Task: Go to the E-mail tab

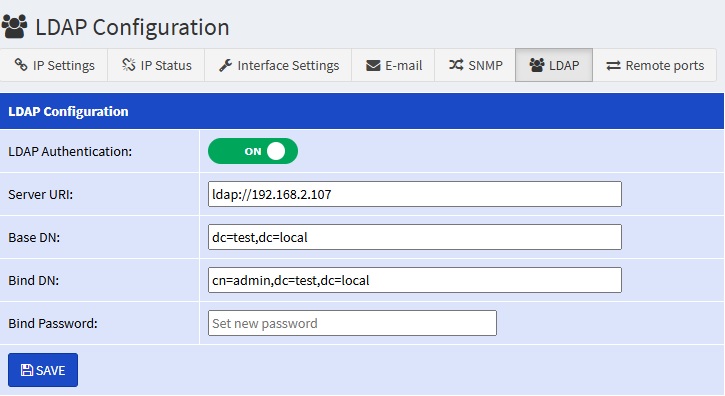Action: [393, 65]
